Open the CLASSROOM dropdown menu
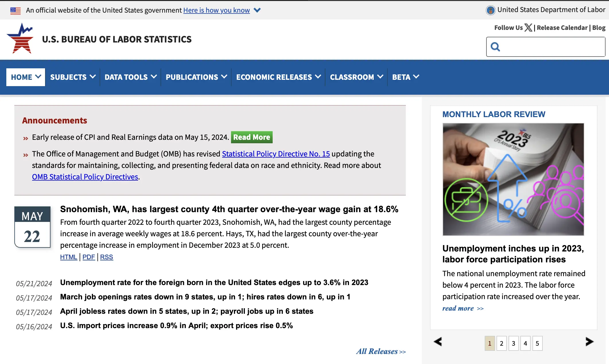 356,77
